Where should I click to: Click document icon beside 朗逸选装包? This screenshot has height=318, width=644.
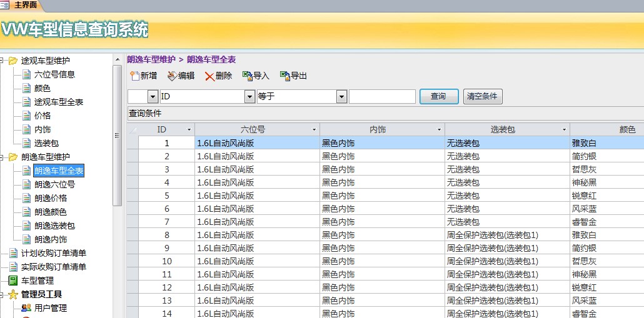pyautogui.click(x=27, y=226)
